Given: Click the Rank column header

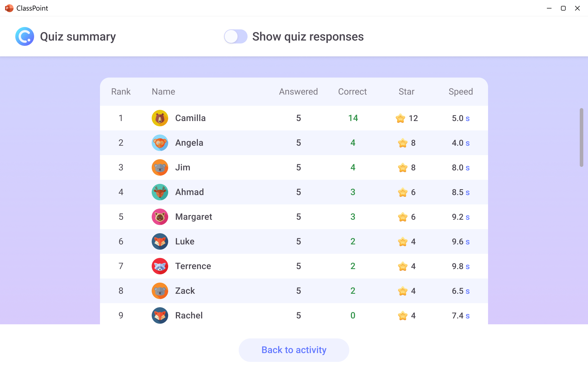Looking at the screenshot, I should click(121, 91).
